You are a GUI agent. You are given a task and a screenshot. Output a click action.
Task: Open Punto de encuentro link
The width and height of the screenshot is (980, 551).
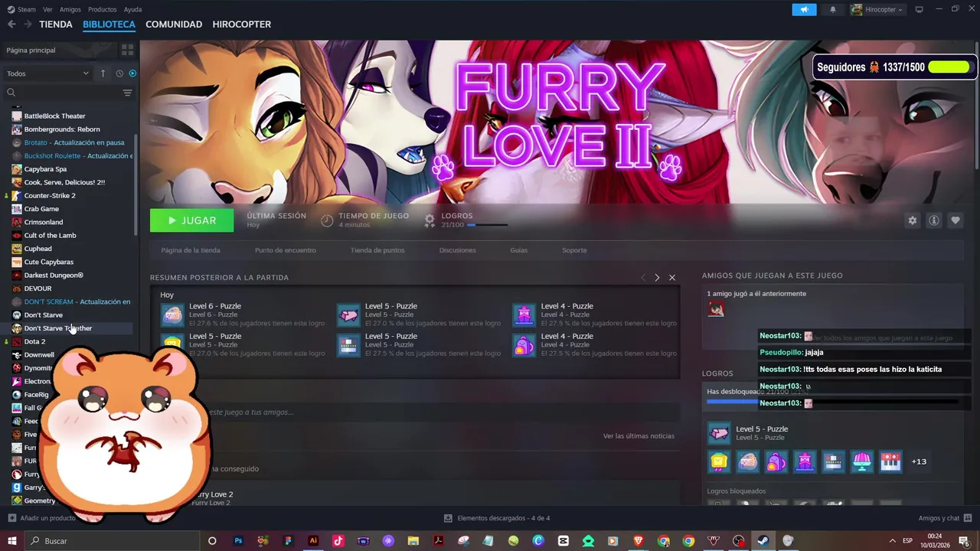[x=286, y=250]
